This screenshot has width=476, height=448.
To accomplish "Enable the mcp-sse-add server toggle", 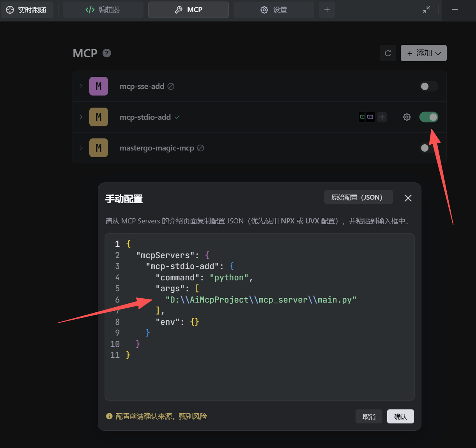I will coord(429,86).
